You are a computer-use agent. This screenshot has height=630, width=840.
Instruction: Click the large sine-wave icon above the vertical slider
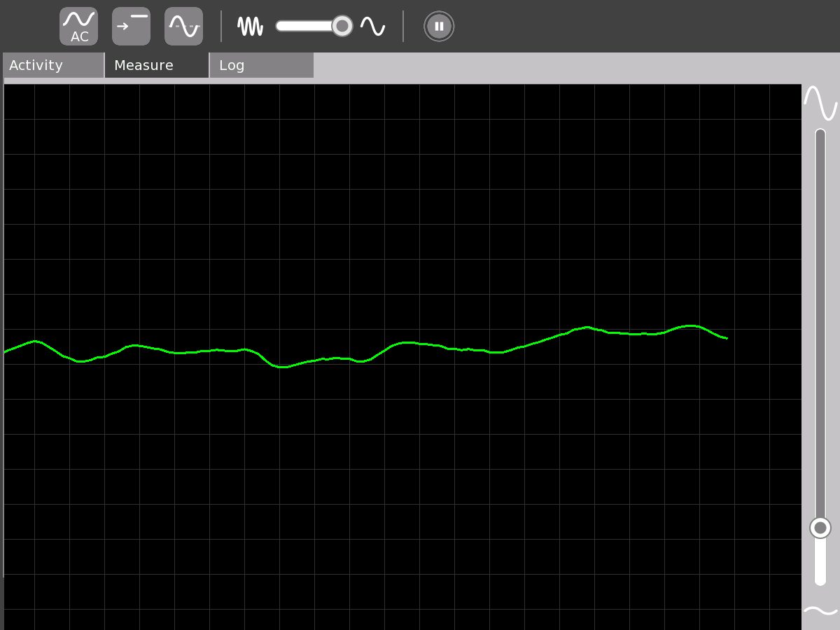coord(820,103)
